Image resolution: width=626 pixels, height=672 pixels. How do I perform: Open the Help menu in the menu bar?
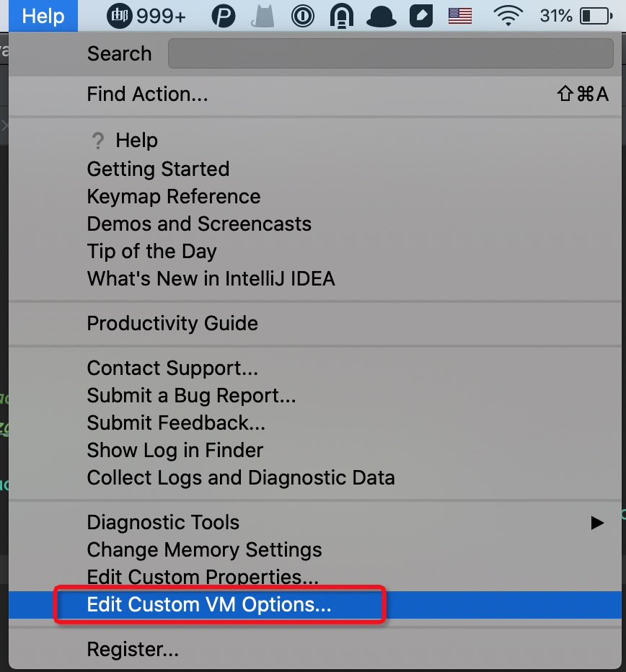click(43, 16)
